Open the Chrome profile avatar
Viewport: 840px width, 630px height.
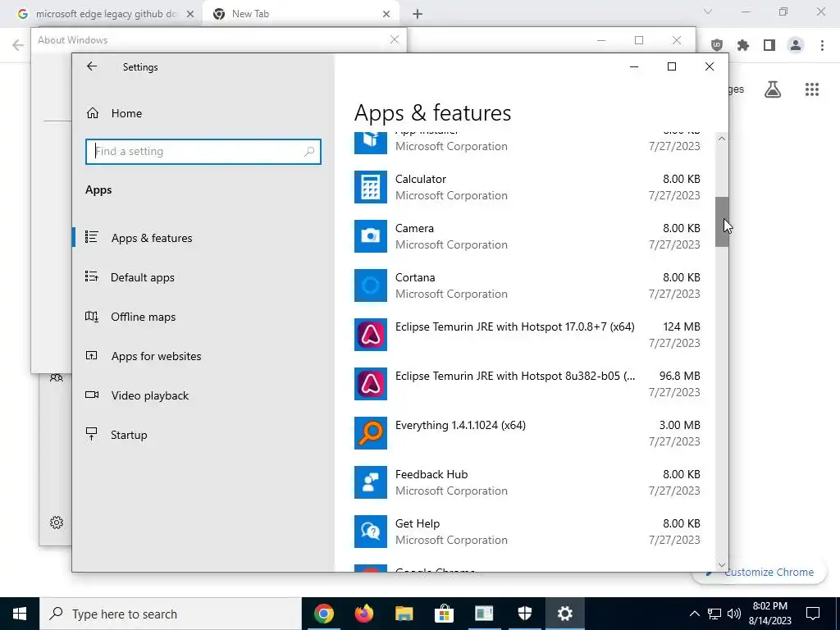coord(796,46)
